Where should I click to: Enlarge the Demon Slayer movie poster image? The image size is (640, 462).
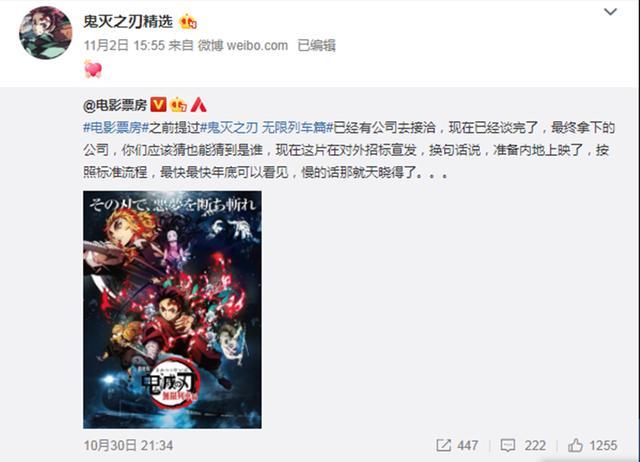(172, 309)
